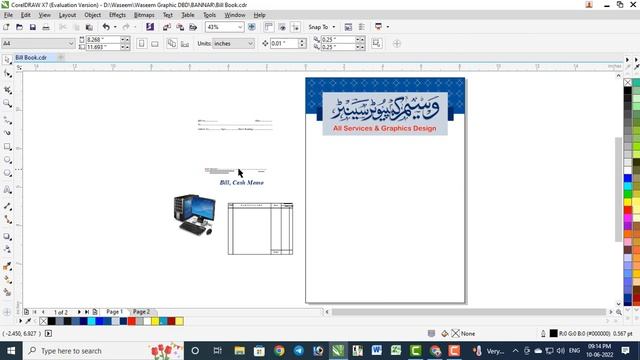Click the Paste icon
Image resolution: width=640 pixels, height=360 pixels.
[89, 27]
